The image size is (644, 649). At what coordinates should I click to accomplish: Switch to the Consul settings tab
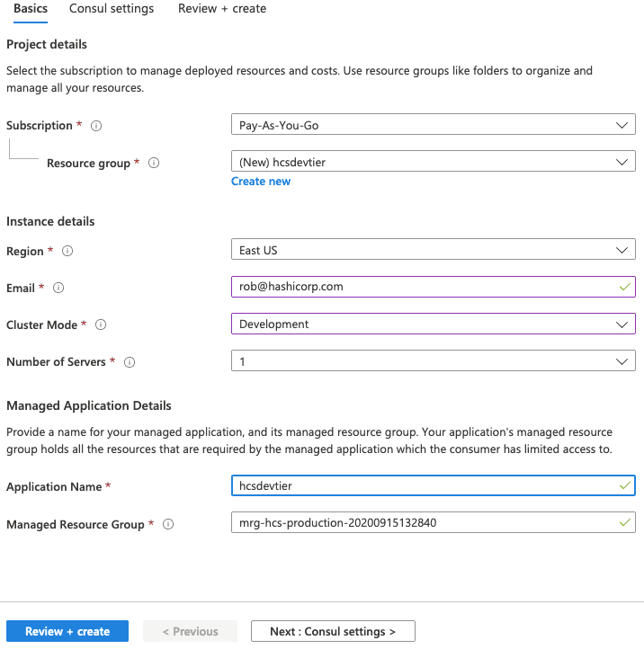click(x=112, y=9)
